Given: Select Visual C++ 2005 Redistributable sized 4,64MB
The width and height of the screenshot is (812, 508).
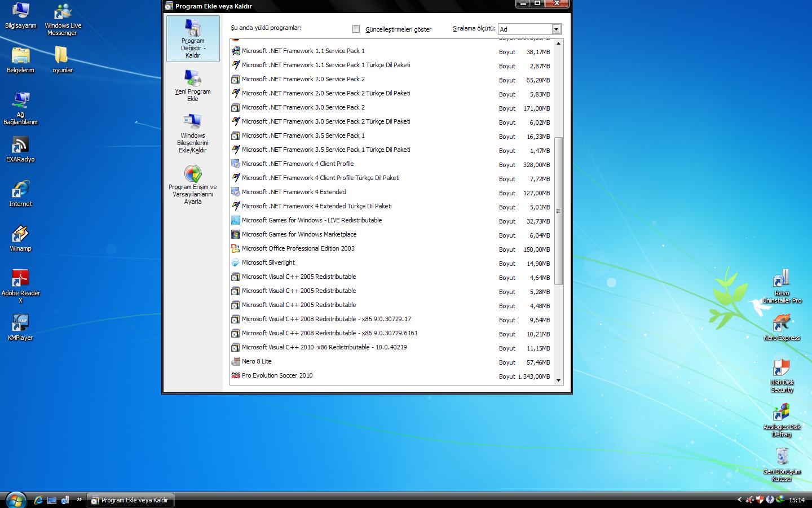Looking at the screenshot, I should (391, 277).
